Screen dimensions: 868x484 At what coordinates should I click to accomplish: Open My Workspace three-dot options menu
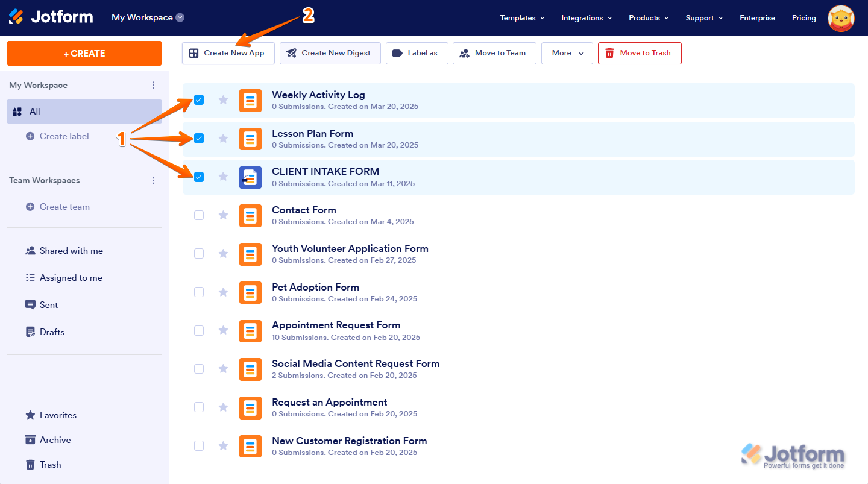click(x=154, y=86)
